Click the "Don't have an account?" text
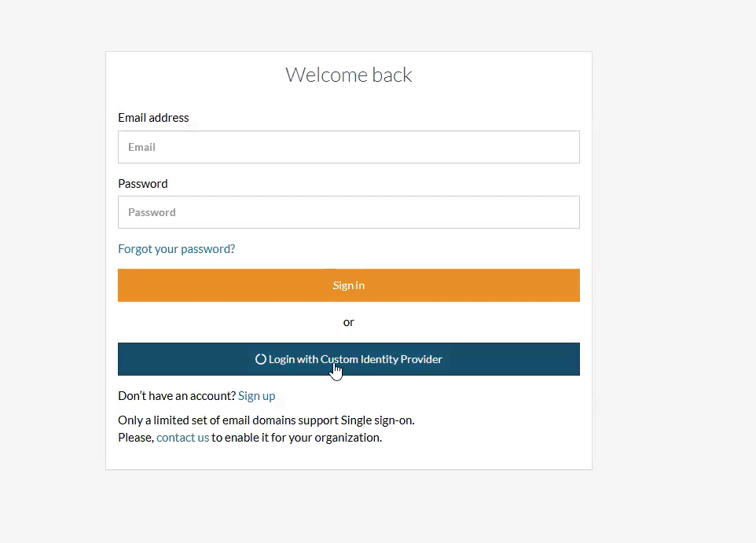The width and height of the screenshot is (756, 543). pos(176,396)
